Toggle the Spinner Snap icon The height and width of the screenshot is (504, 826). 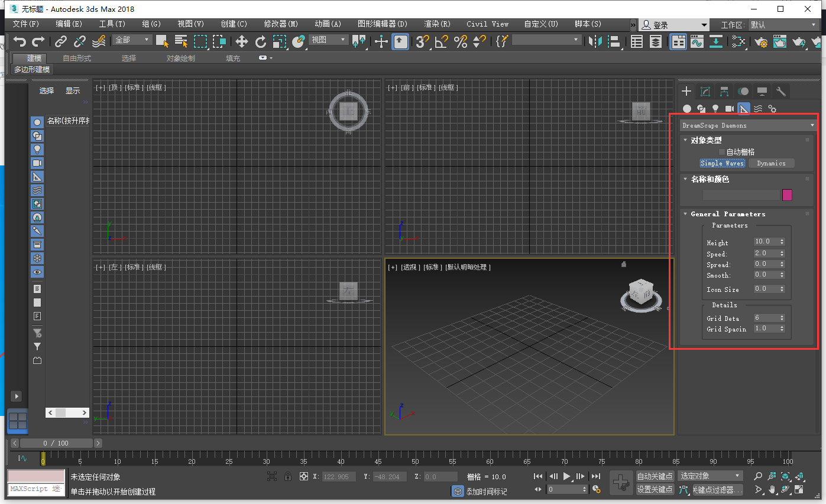point(479,41)
